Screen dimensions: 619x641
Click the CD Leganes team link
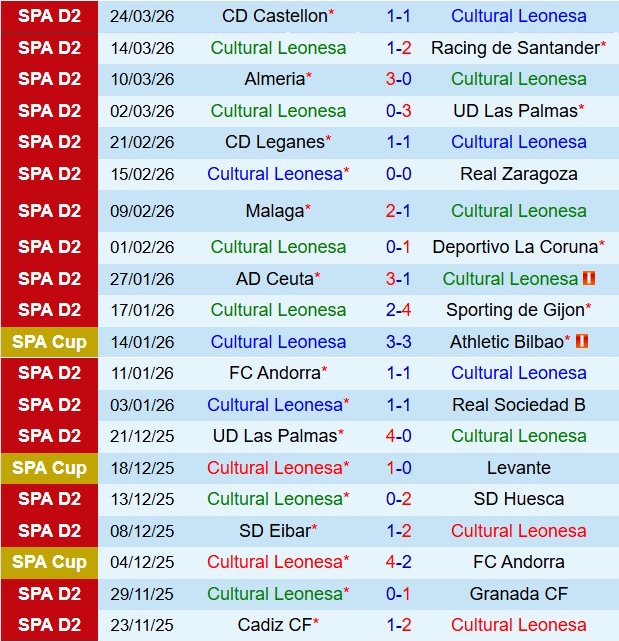tap(274, 142)
